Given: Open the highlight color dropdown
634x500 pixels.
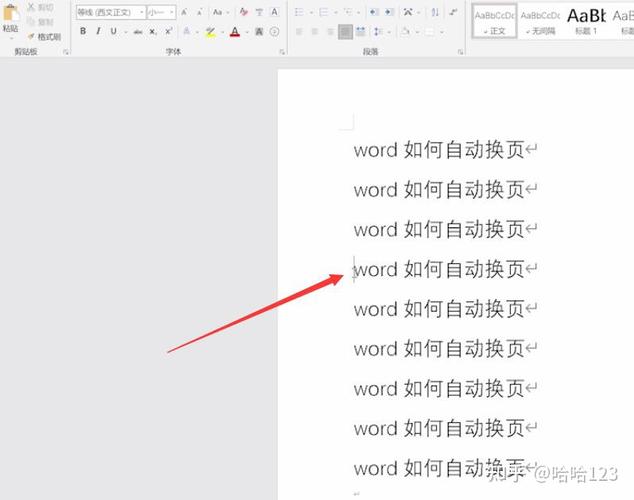Looking at the screenshot, I should click(222, 32).
